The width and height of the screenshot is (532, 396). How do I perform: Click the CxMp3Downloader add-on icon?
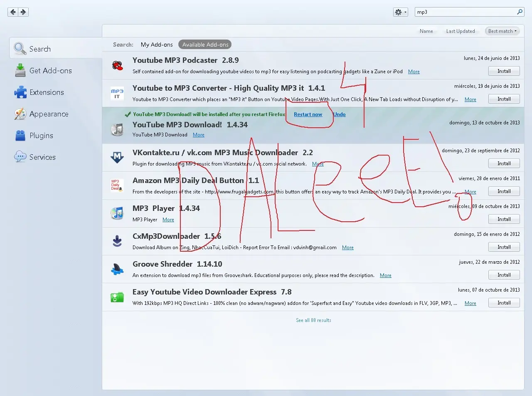[117, 241]
